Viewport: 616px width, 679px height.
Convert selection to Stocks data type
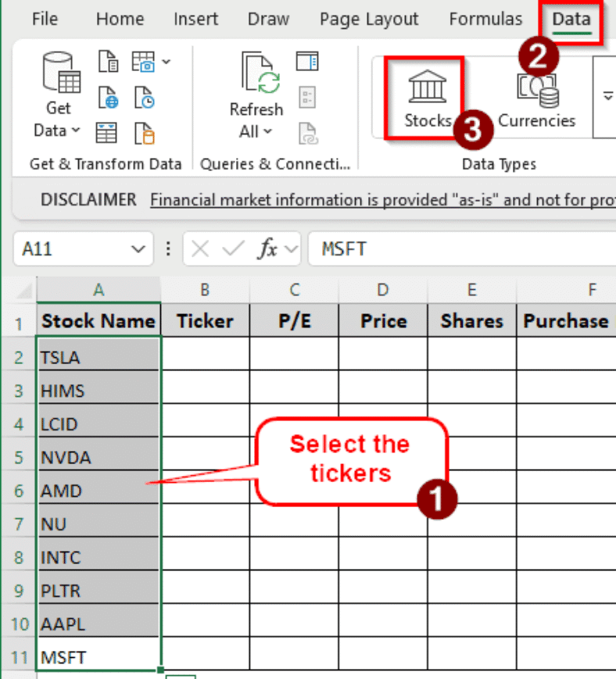(427, 98)
